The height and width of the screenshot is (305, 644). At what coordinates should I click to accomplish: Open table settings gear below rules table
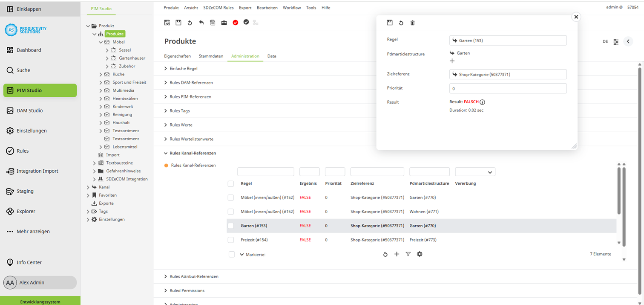(420, 254)
